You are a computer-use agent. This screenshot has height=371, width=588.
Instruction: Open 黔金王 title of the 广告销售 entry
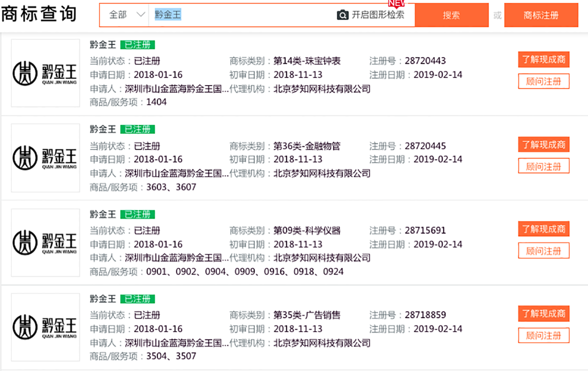tap(103, 299)
